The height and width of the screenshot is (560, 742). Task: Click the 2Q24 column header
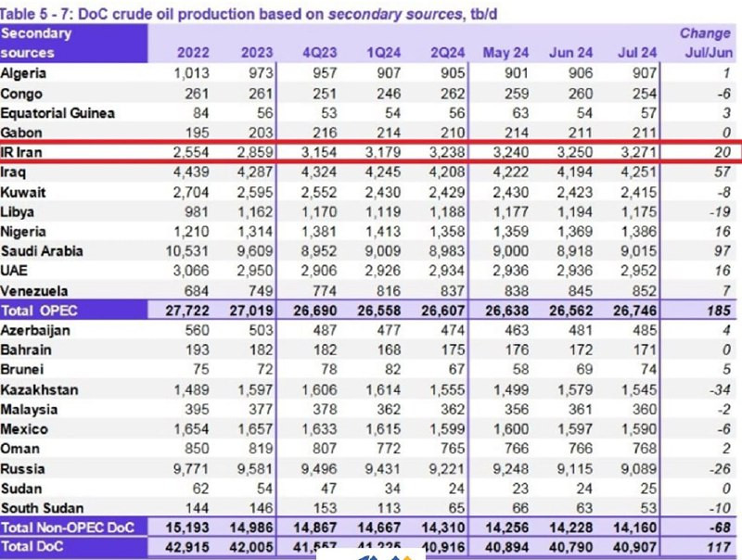(448, 52)
